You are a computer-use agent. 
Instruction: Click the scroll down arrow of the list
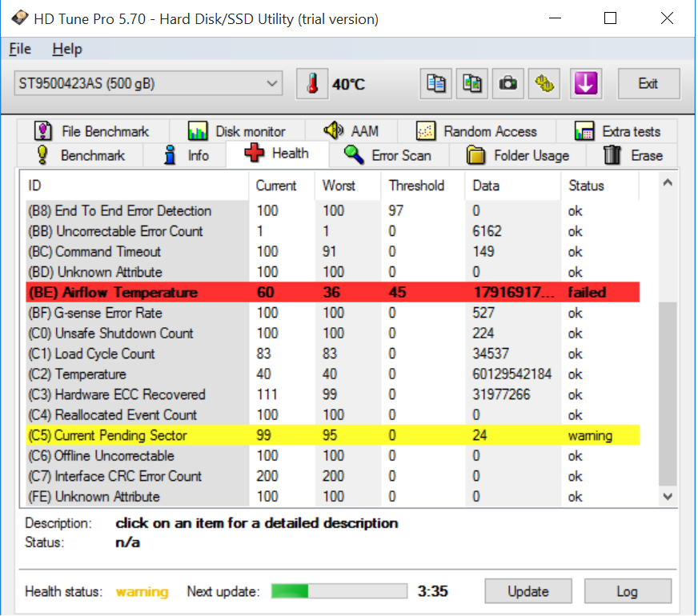[x=668, y=496]
